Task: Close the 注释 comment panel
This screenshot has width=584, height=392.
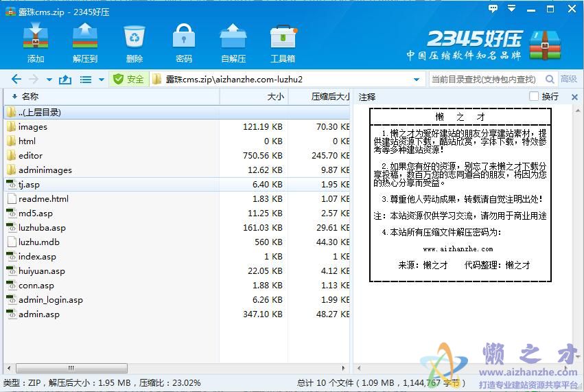Action: [x=574, y=97]
